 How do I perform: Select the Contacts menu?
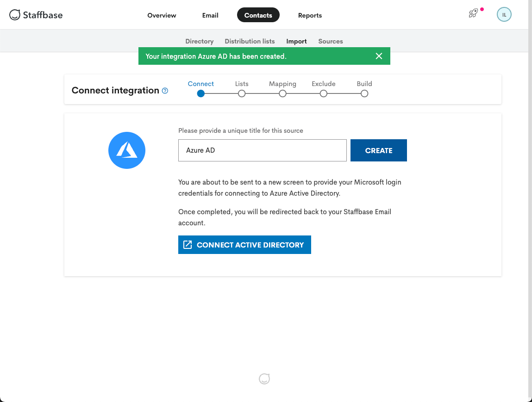(258, 15)
